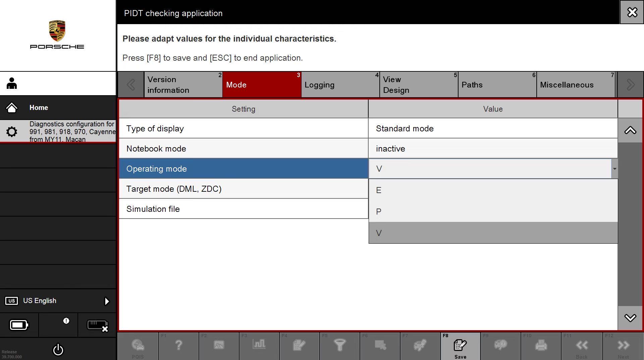Click the Porsche crest logo
Image resolution: width=644 pixels, height=360 pixels.
click(57, 31)
